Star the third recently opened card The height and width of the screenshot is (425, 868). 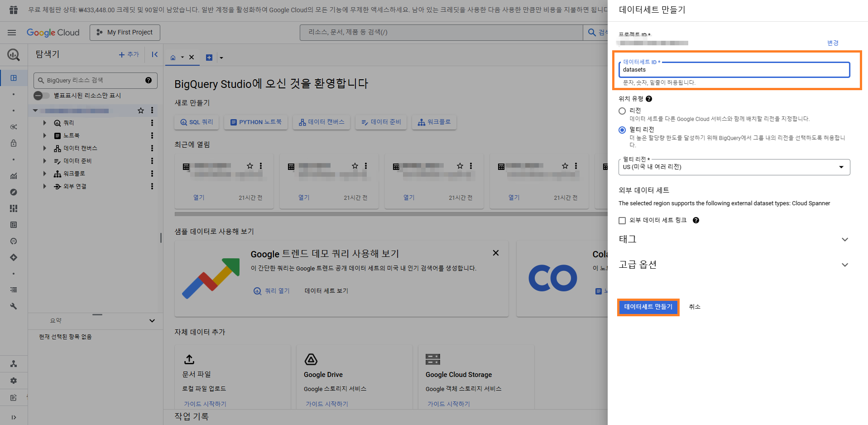[x=460, y=166]
